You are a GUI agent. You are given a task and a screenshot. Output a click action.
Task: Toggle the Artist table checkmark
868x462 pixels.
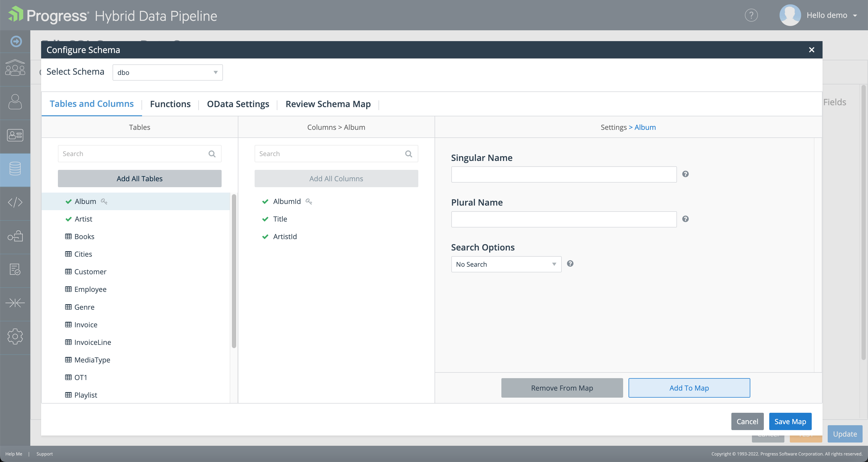[x=68, y=219]
